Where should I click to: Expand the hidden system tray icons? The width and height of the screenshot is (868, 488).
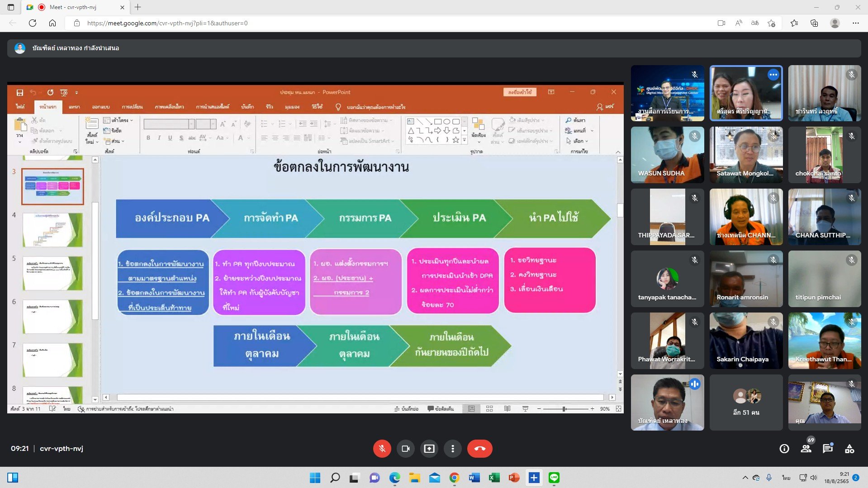coord(745,478)
